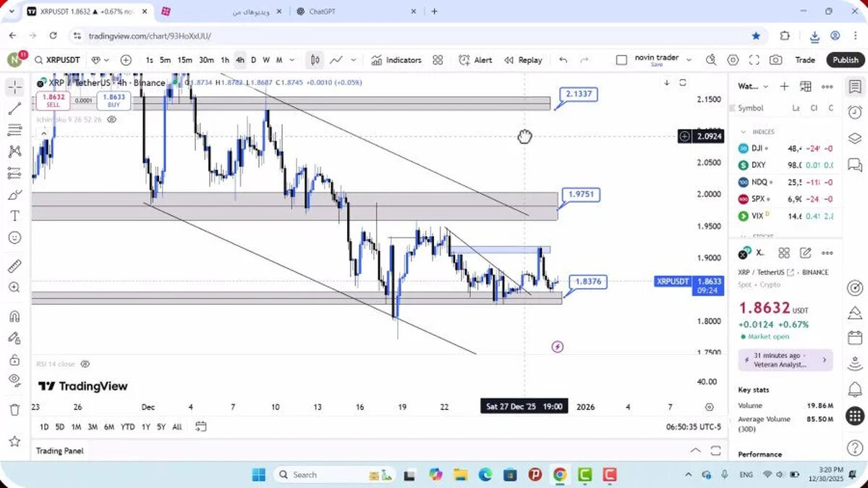Open the patterns drawing tools
Image resolution: width=868 pixels, height=488 pixels.
coord(14,151)
